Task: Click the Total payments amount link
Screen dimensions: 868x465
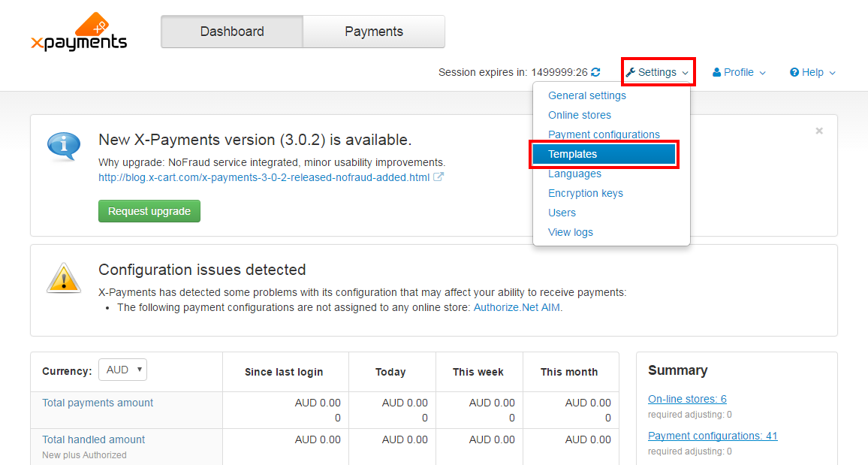Action: [98, 403]
